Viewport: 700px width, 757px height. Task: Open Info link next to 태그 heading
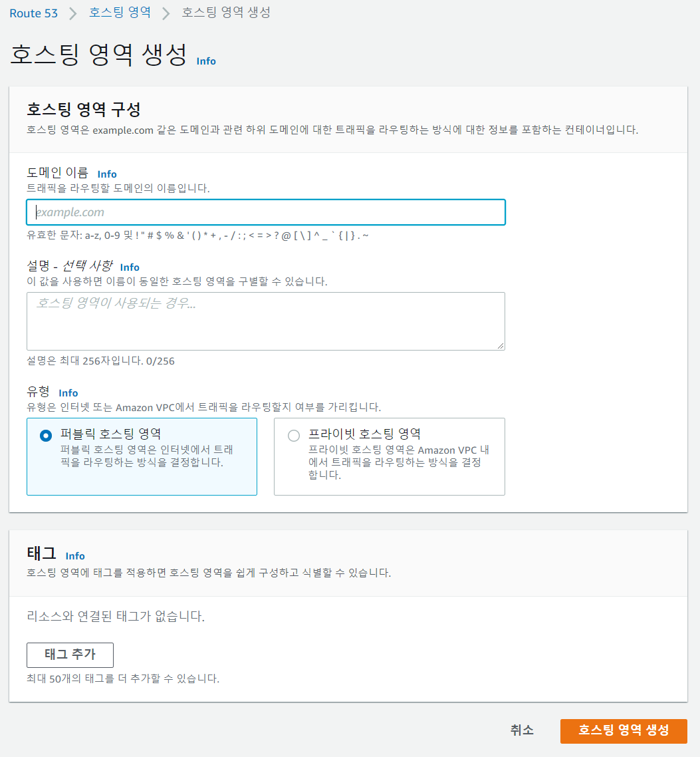tap(74, 555)
